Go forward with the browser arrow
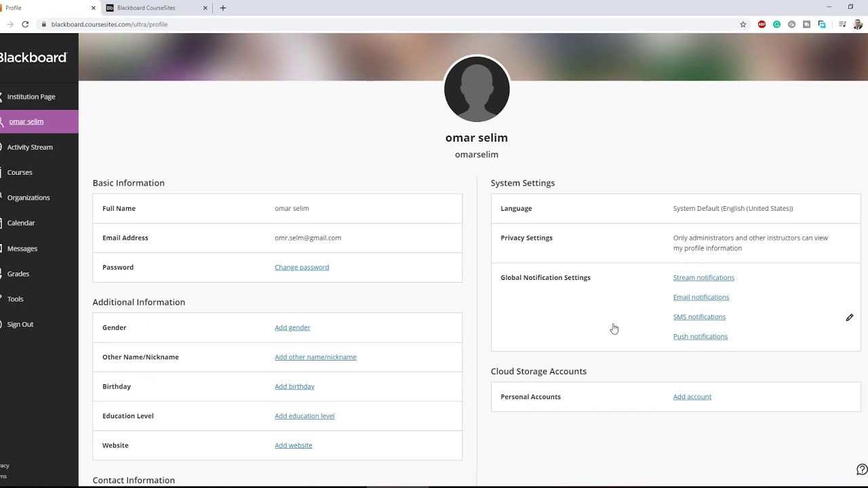The height and width of the screenshot is (488, 868). coord(9,24)
